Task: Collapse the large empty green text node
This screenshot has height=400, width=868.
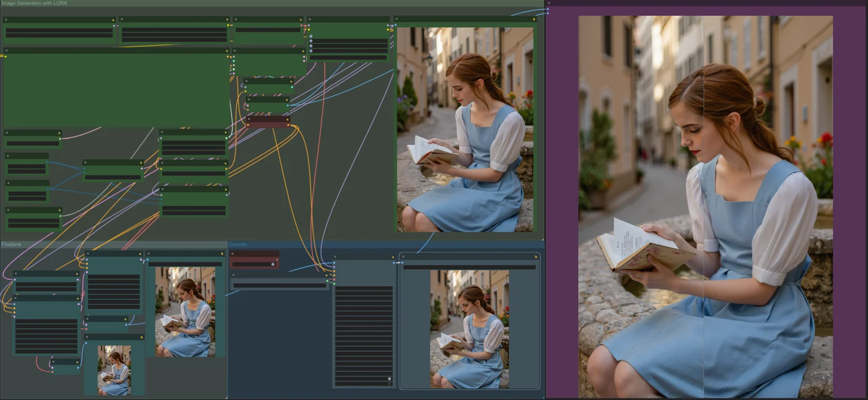Action: point(7,50)
